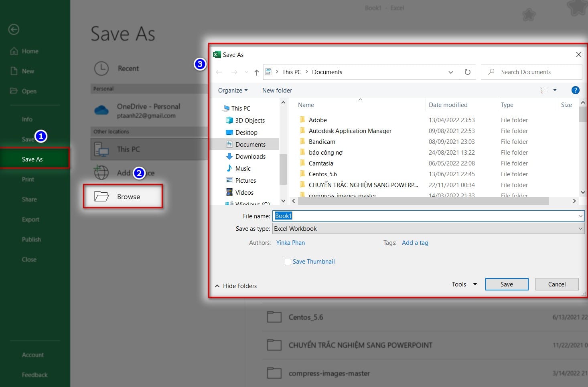The height and width of the screenshot is (387, 588).
Task: Select the Downloads folder in navigation pane
Action: click(250, 156)
